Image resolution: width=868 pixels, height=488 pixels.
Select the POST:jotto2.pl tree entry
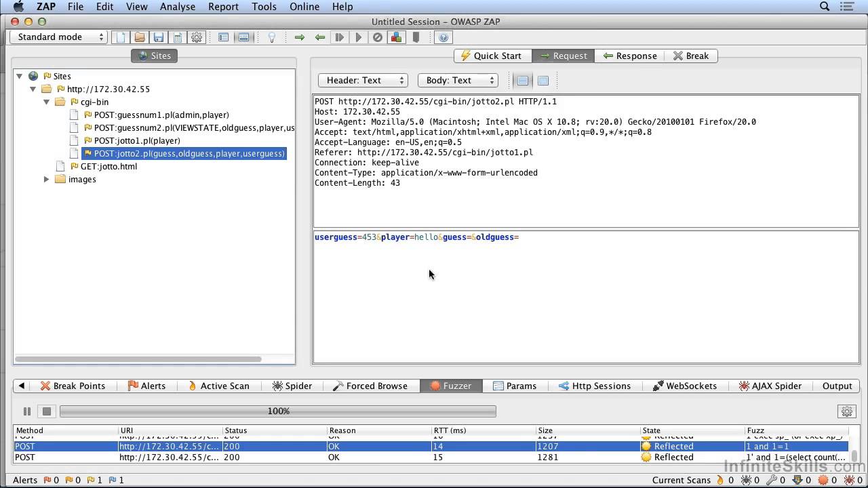(x=184, y=154)
